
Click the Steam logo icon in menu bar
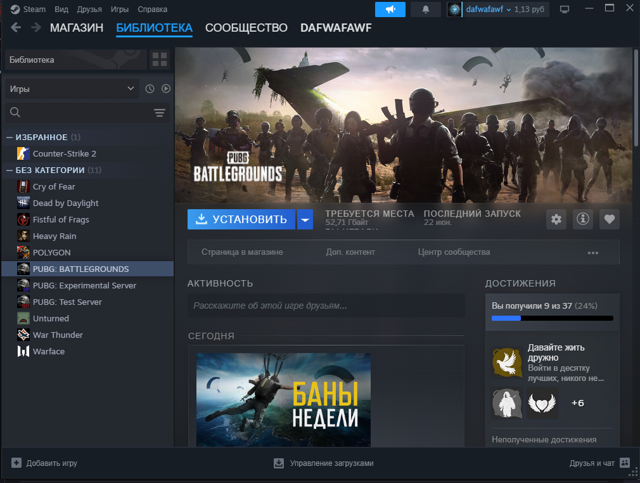15,9
